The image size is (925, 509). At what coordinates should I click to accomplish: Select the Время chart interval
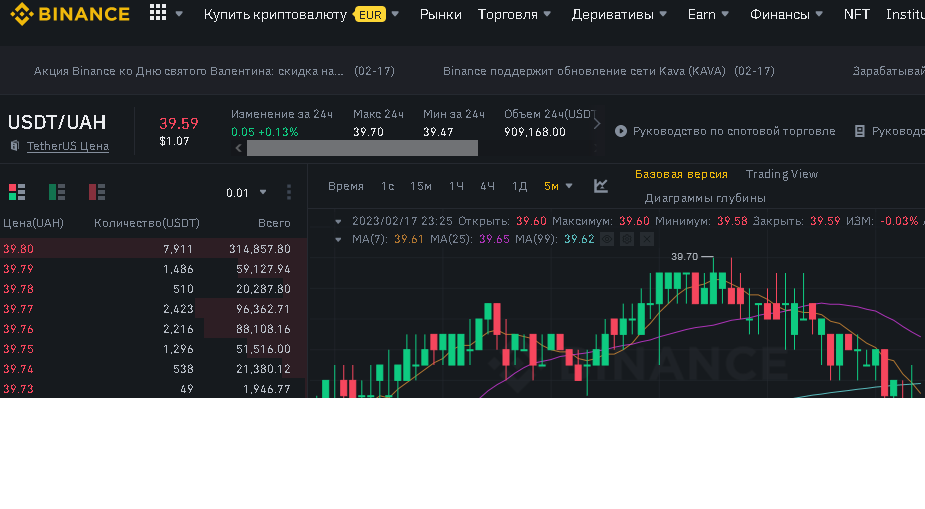click(346, 186)
